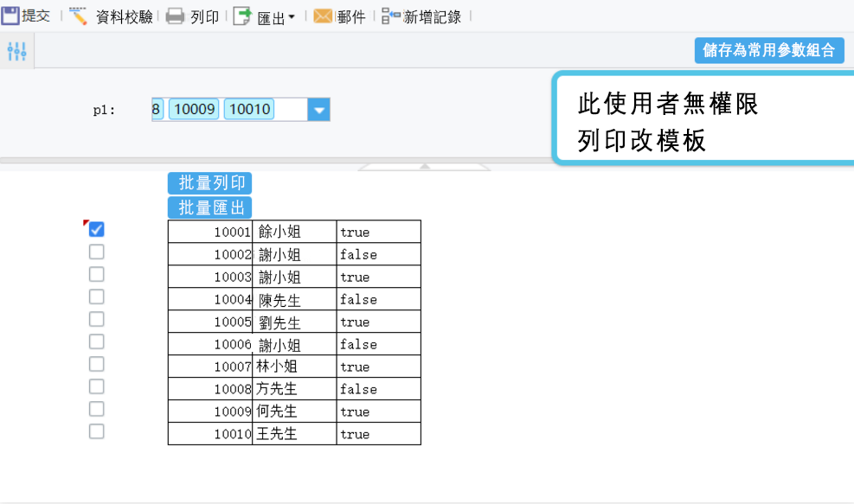
Task: Check the checkbox for row 10007
Action: [96, 364]
